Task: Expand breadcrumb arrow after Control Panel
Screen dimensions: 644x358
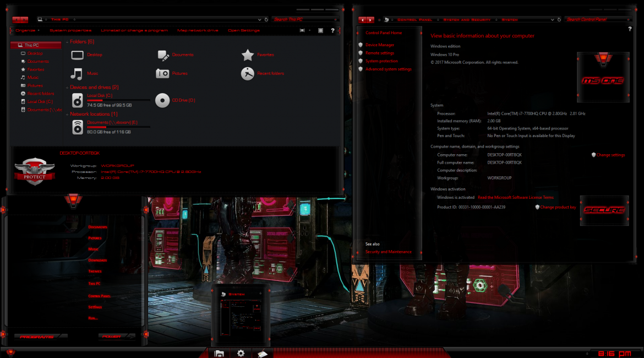Action: point(438,20)
